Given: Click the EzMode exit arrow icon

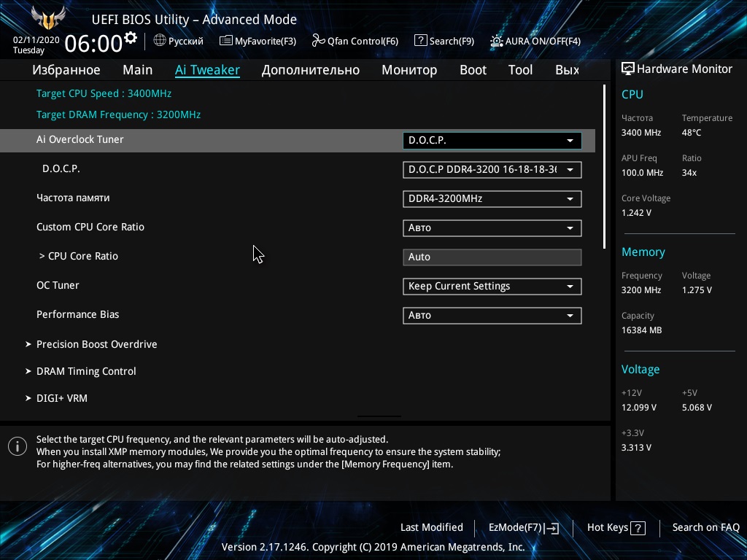Looking at the screenshot, I should (x=551, y=528).
